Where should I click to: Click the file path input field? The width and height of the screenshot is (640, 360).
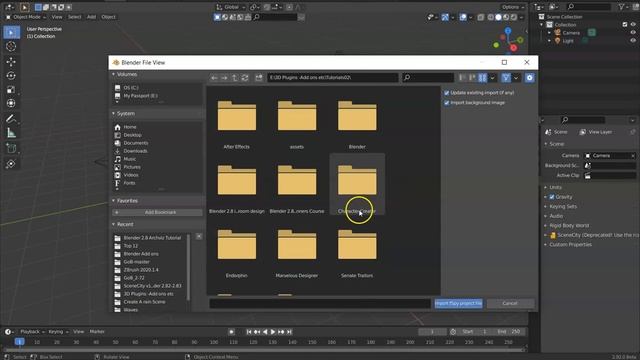coord(333,78)
